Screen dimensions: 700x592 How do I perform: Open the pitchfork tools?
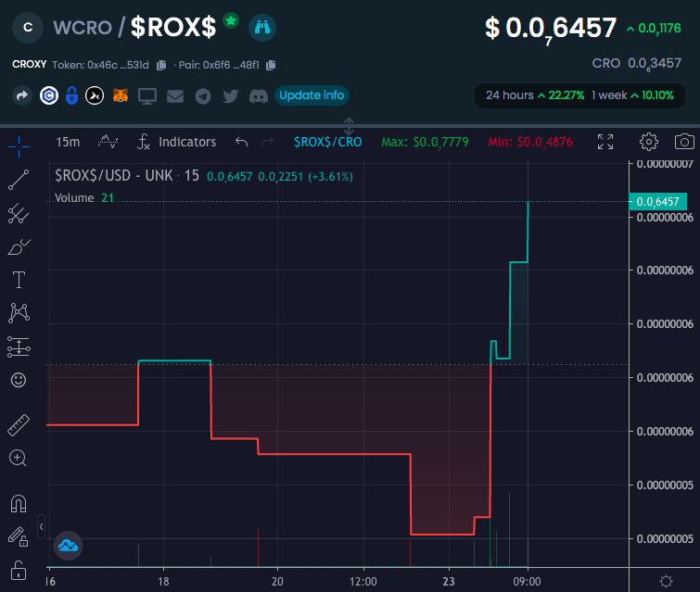[19, 213]
